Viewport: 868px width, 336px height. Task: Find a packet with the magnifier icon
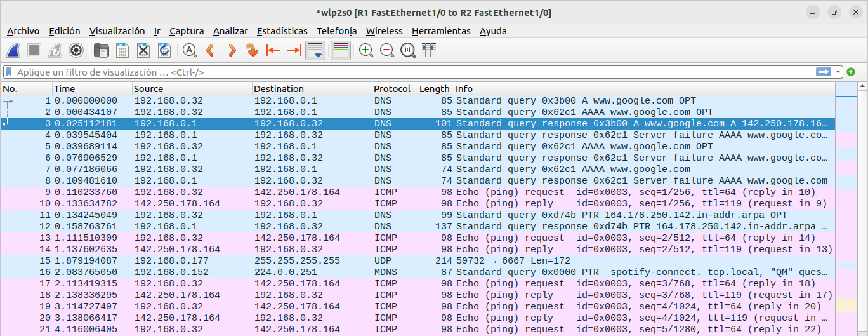click(x=189, y=50)
